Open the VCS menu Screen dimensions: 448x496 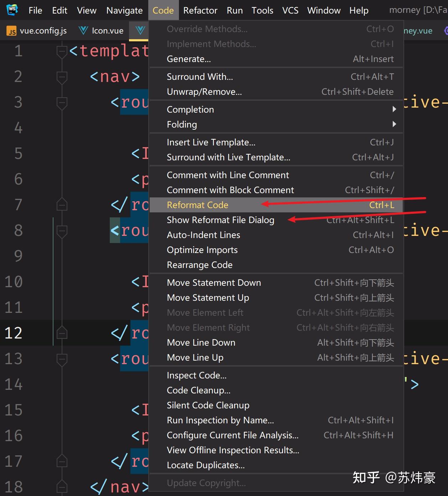pyautogui.click(x=290, y=10)
